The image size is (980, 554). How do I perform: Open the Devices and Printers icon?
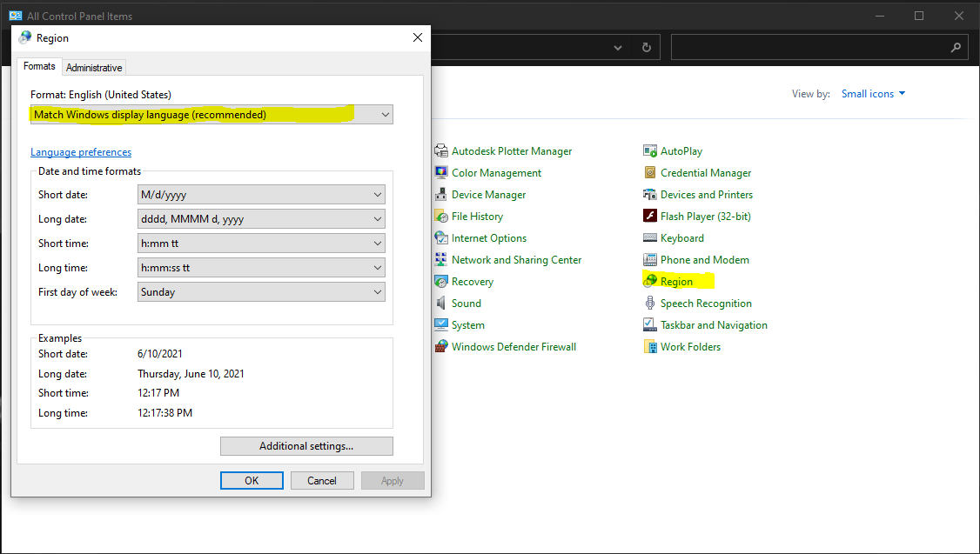(650, 195)
